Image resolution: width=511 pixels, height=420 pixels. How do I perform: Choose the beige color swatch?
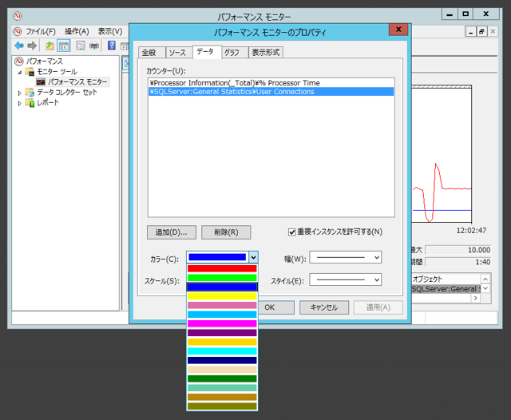[222, 370]
